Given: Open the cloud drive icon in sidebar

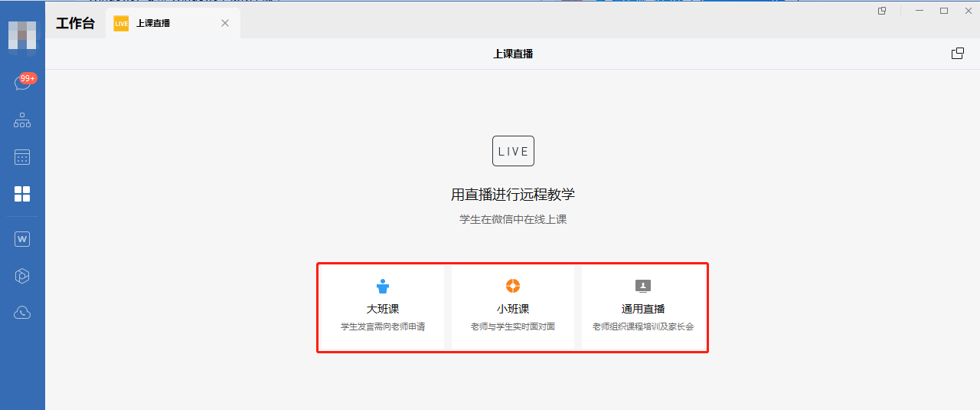Looking at the screenshot, I should click(22, 312).
